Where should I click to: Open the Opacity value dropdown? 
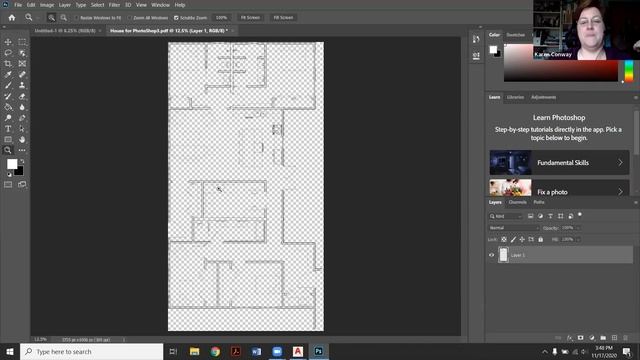pos(578,228)
